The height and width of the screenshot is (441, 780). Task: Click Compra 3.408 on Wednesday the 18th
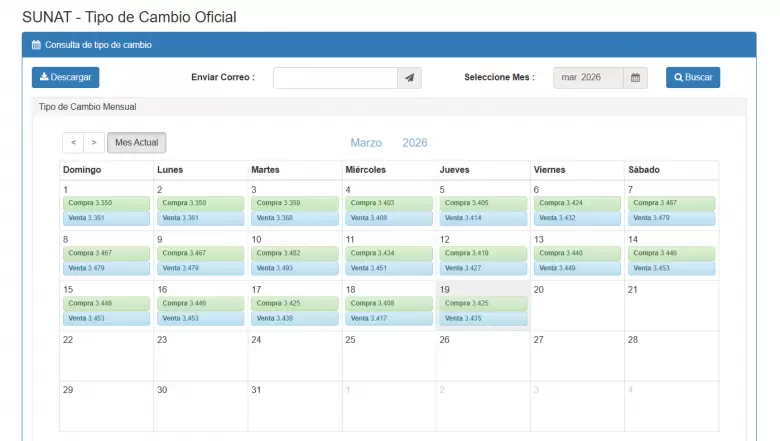tap(388, 303)
